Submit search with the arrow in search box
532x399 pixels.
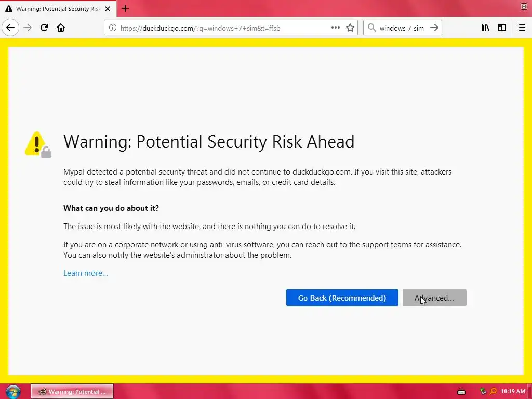click(434, 28)
